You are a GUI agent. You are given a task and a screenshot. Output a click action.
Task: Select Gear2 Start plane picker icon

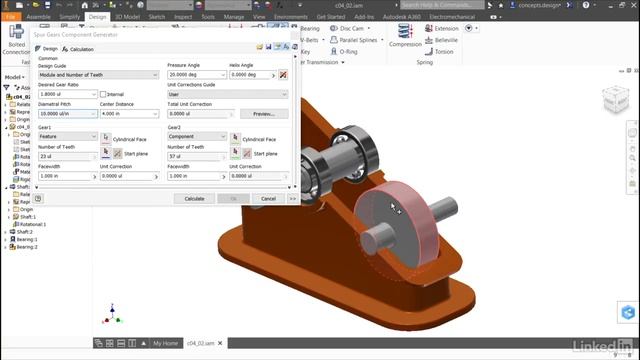click(235, 153)
